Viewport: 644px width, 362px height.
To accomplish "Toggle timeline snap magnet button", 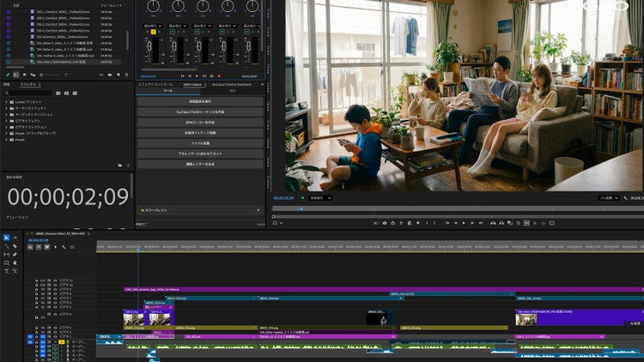I will (39, 247).
